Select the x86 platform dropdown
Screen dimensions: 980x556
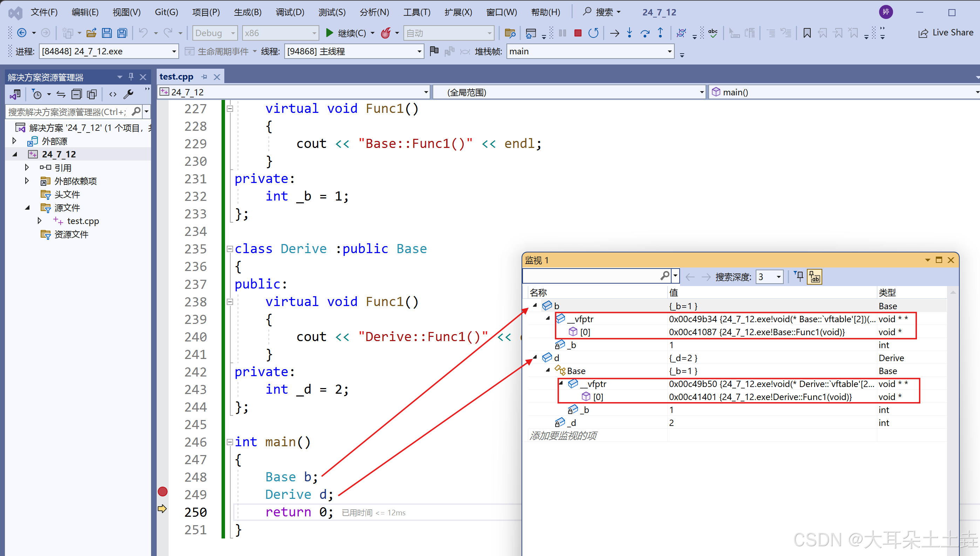click(x=279, y=32)
